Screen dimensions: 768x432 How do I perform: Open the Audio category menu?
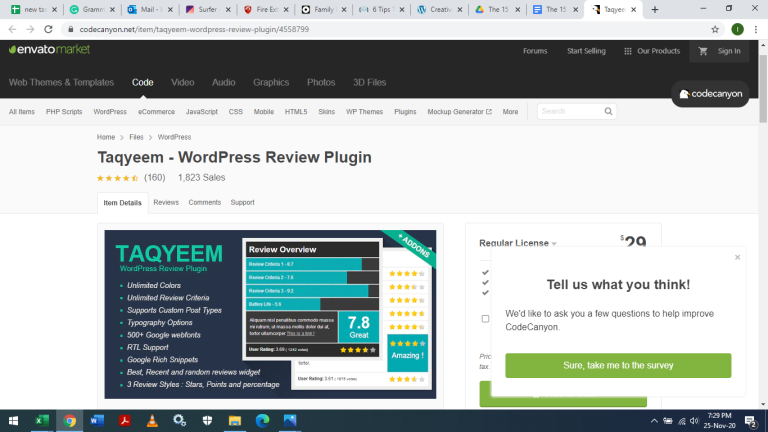pyautogui.click(x=223, y=82)
